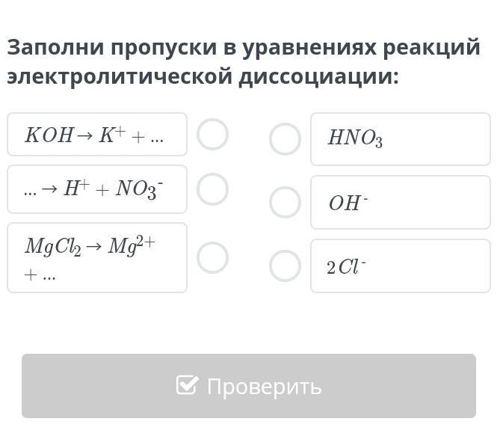Click the OH- answer box
Image resolution: width=503 pixels, height=448 pixels.
tap(401, 202)
